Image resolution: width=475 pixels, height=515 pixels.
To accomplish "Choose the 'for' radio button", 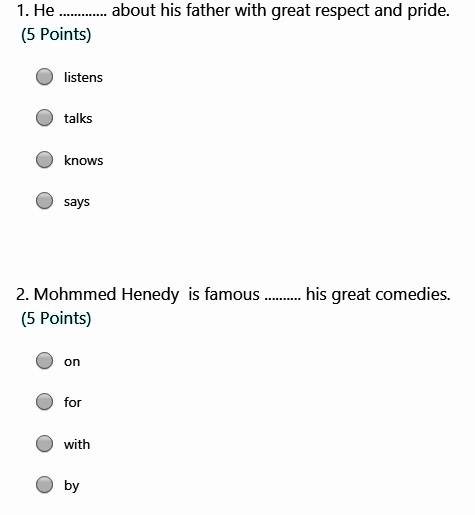I will [44, 402].
